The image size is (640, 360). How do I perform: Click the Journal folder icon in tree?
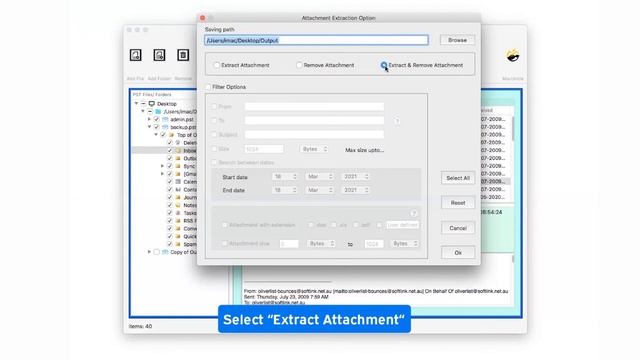(x=178, y=197)
